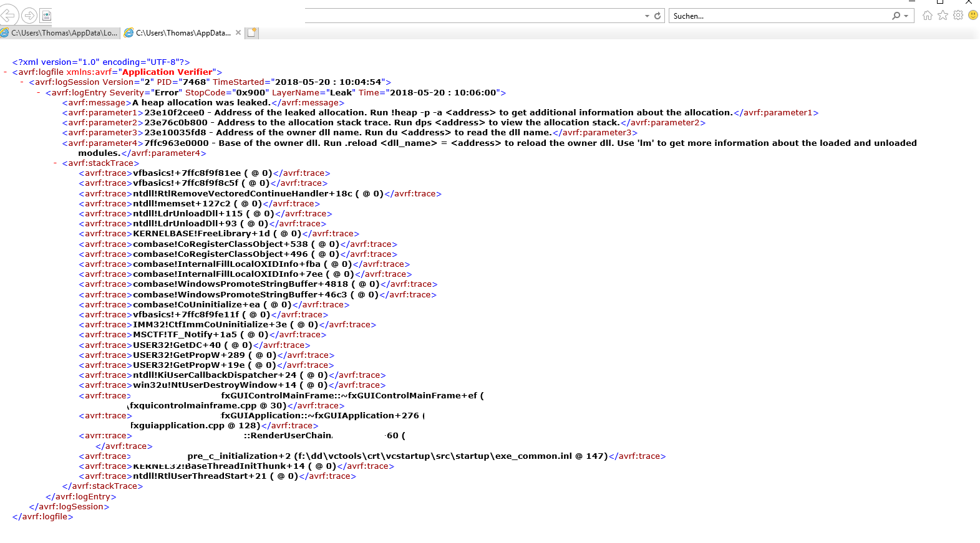
Task: Open the Tools gear menu
Action: click(x=958, y=16)
